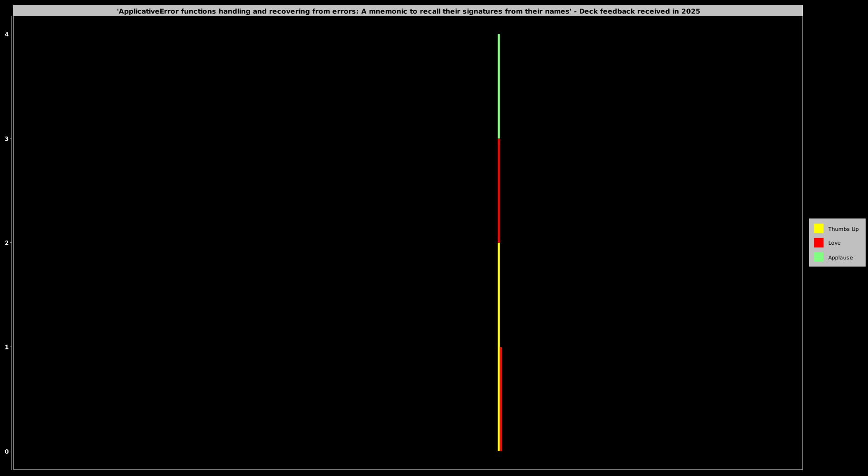Click the yellow Thumbs Up legend swatch
This screenshot has height=476, width=868.
click(x=819, y=228)
